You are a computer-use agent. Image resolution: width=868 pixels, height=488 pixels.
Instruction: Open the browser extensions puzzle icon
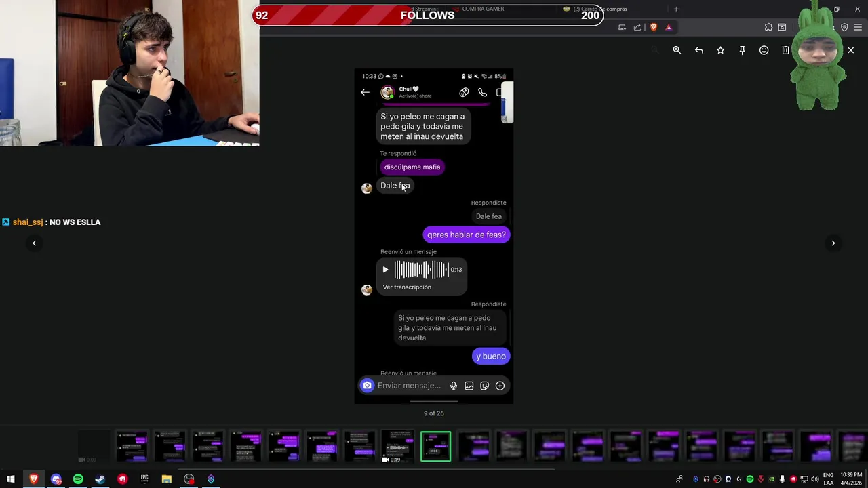coord(768,27)
